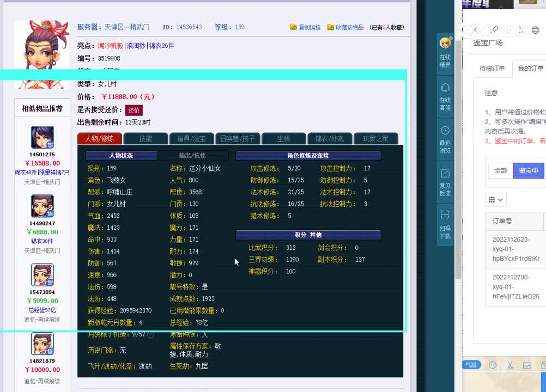The width and height of the screenshot is (546, 392).
Task: Click the 气泡 bubble button in chat toolbar
Action: click(x=471, y=365)
